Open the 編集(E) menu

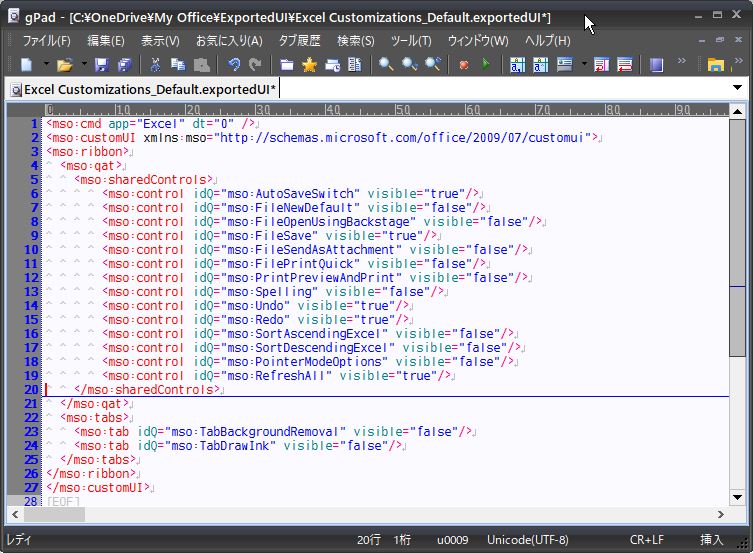click(x=106, y=40)
